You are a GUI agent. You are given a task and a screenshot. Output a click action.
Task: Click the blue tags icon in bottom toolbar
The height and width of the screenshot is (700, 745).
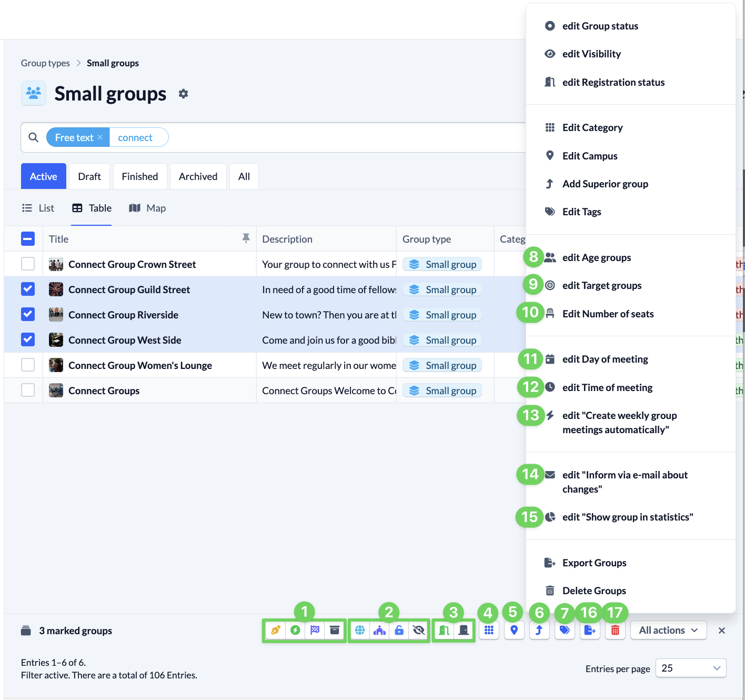coord(565,631)
